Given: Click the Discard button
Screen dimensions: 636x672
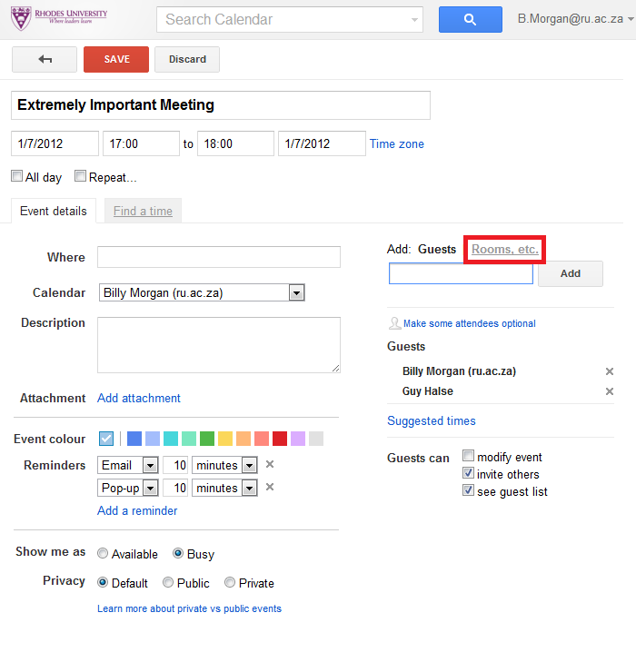Looking at the screenshot, I should pos(187,59).
